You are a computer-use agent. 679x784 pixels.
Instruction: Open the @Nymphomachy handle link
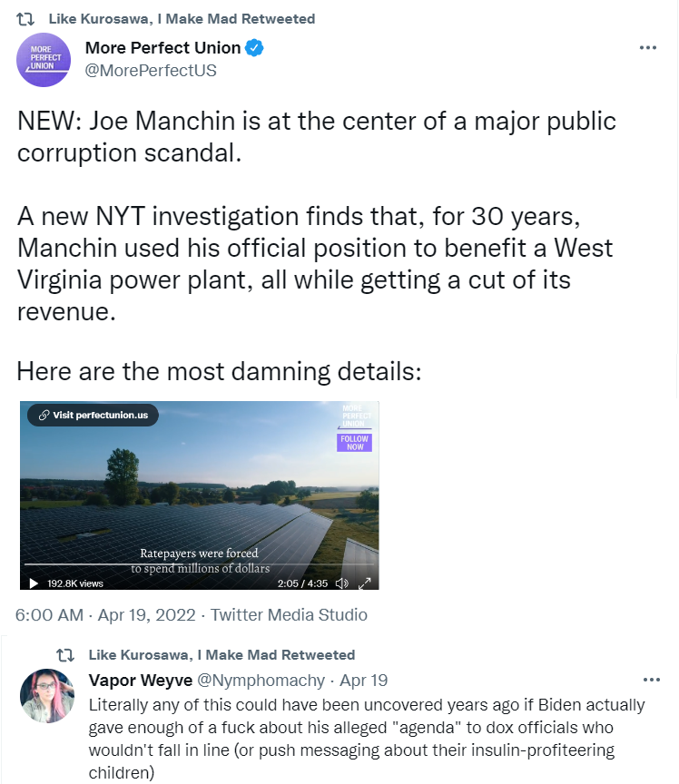coord(261,680)
